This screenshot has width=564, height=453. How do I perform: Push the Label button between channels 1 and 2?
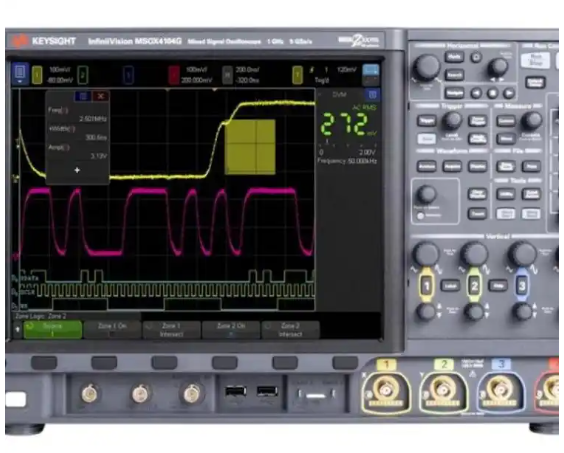pos(450,286)
